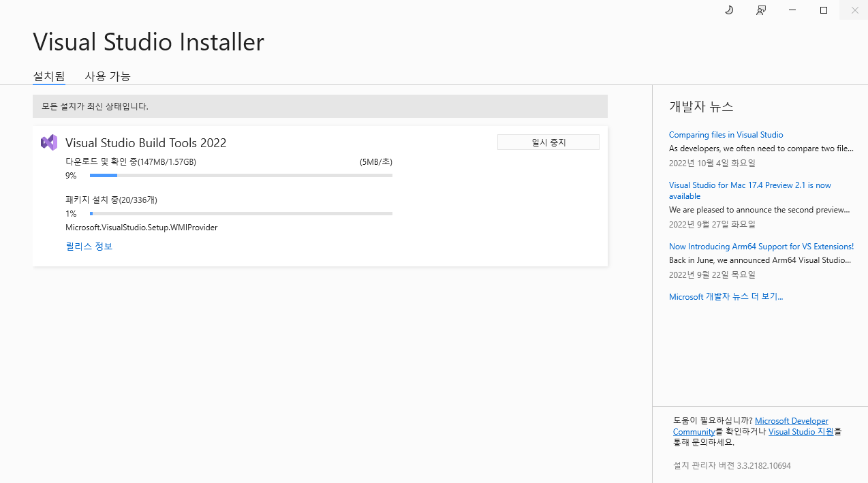Click the 개발자 뉴스 heading
868x483 pixels.
(701, 107)
